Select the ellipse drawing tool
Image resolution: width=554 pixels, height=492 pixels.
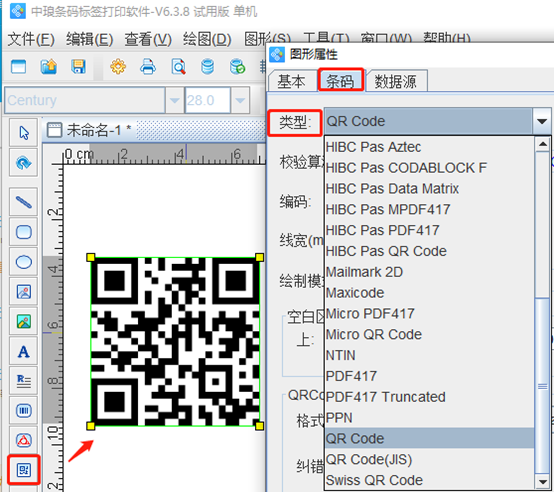click(x=23, y=262)
